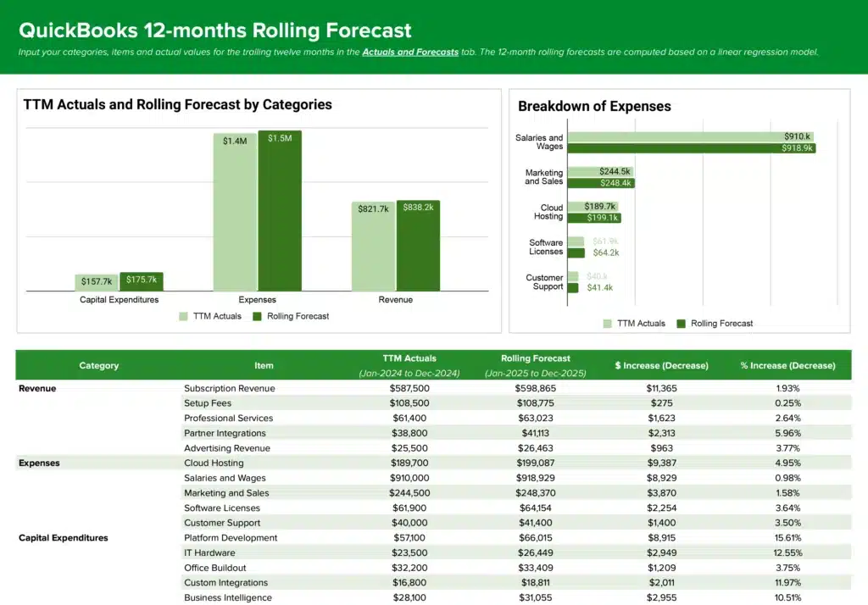The width and height of the screenshot is (868, 605).
Task: Click the 12.55% increase value
Action: click(x=787, y=553)
